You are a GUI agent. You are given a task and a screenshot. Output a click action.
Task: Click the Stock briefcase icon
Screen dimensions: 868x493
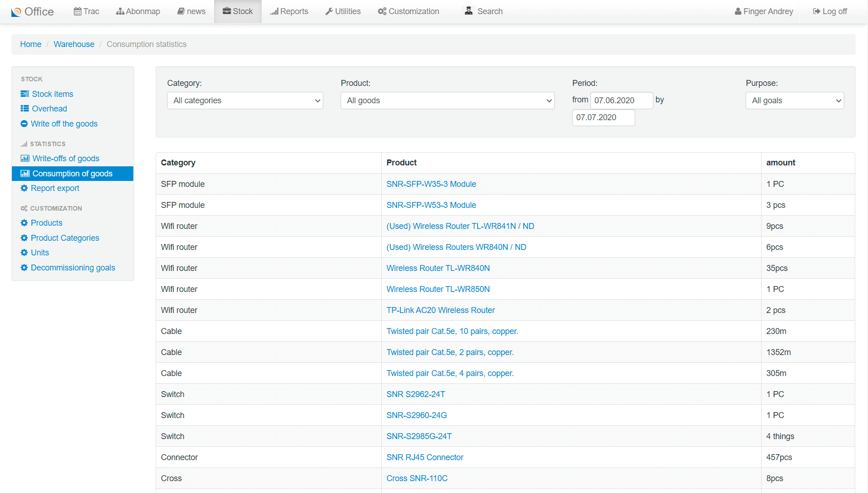click(227, 11)
